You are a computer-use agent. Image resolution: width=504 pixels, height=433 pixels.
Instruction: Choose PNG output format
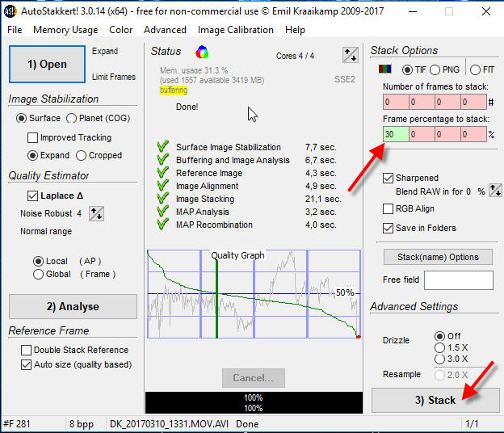click(x=435, y=69)
